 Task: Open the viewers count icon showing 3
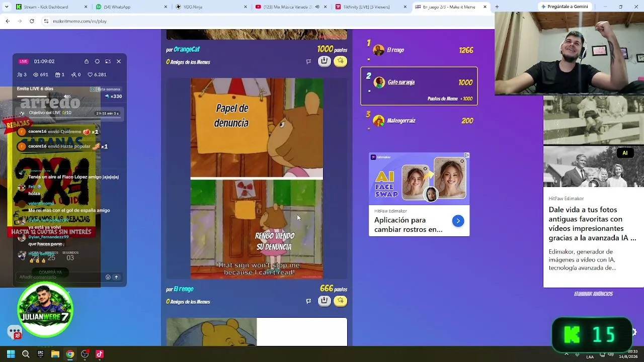[x=19, y=74]
